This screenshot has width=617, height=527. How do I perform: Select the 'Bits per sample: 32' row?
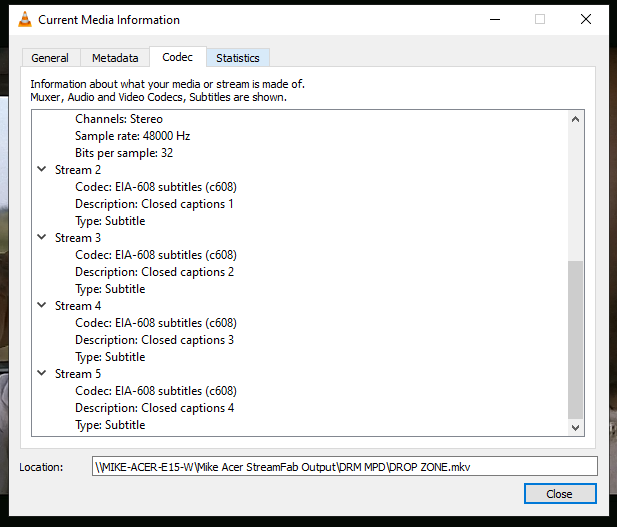tap(124, 153)
